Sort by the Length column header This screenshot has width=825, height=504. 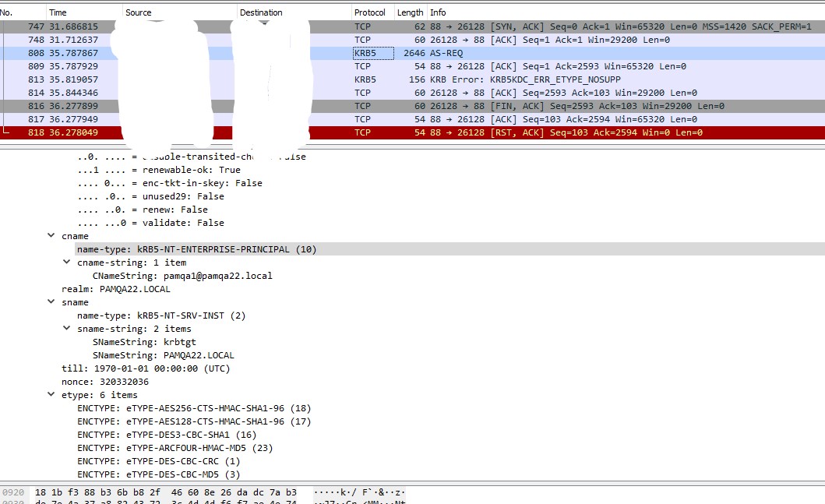pyautogui.click(x=411, y=12)
